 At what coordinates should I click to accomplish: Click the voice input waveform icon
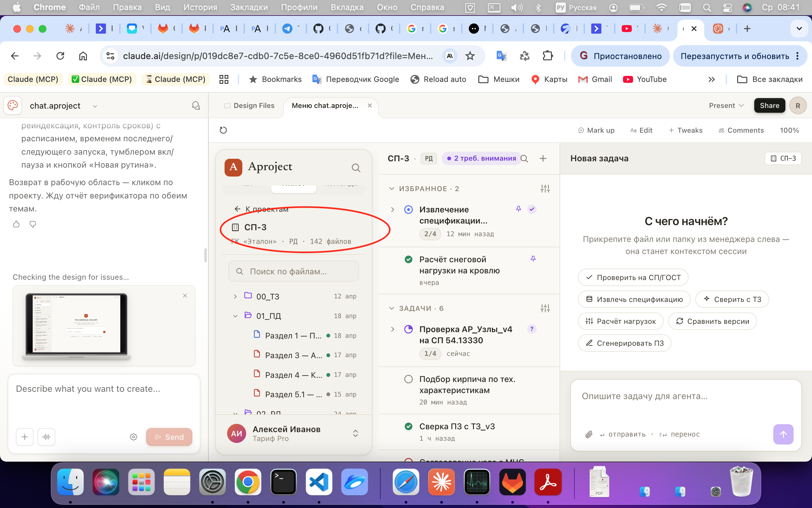46,437
